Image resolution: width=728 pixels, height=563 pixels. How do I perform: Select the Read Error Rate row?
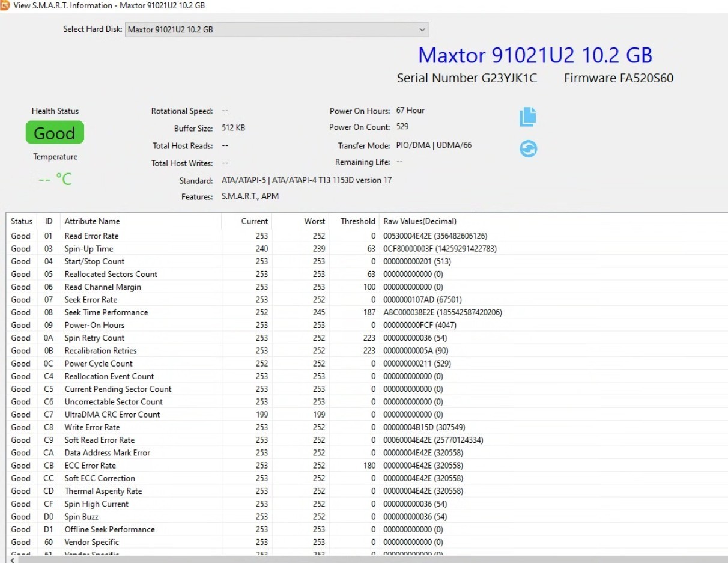point(368,236)
